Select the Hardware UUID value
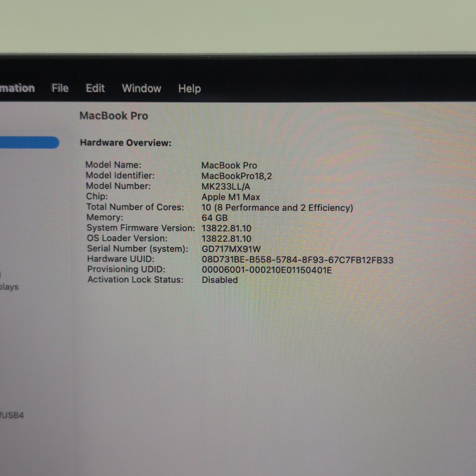This screenshot has height=476, width=476. [298, 259]
